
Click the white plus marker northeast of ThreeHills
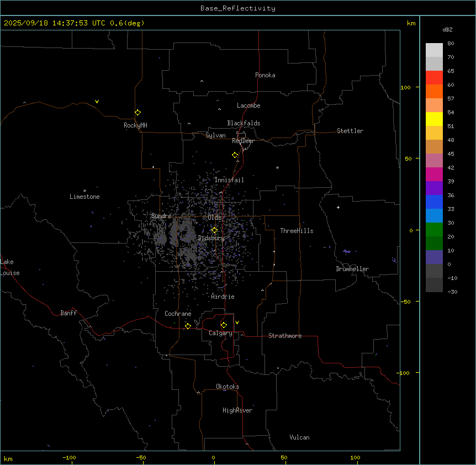(338, 207)
